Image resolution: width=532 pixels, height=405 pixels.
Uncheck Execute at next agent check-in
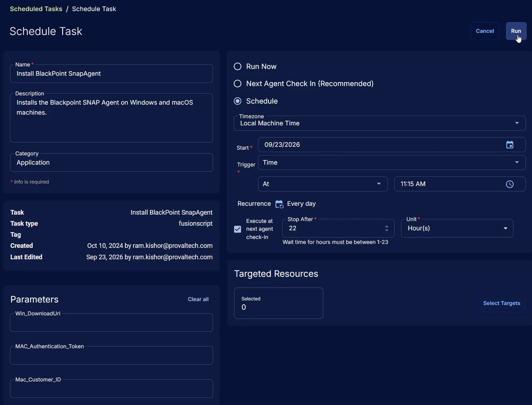click(x=238, y=229)
